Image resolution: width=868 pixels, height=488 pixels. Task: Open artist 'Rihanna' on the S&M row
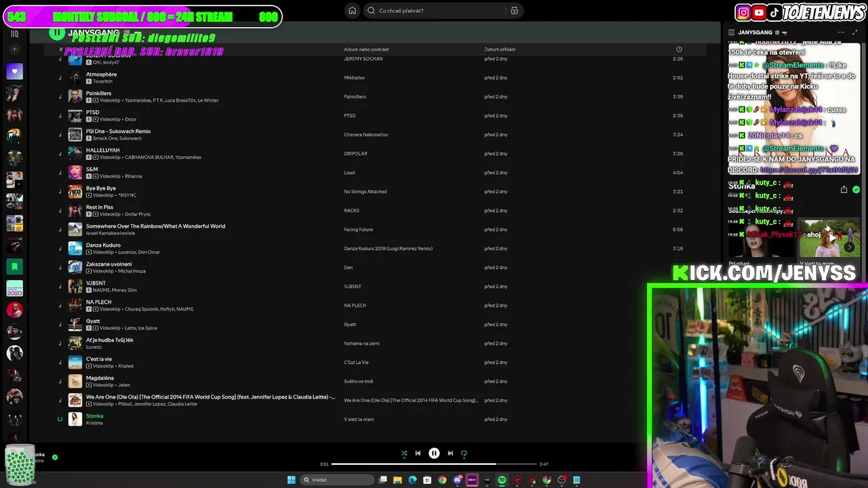coord(133,176)
